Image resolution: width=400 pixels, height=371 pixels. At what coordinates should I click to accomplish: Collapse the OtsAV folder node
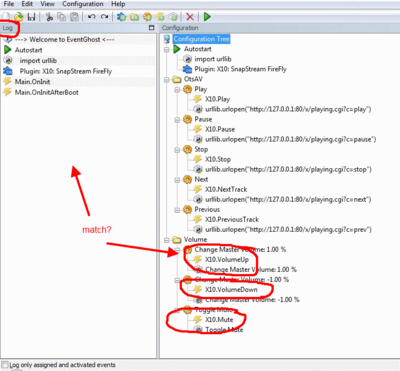pyautogui.click(x=167, y=80)
